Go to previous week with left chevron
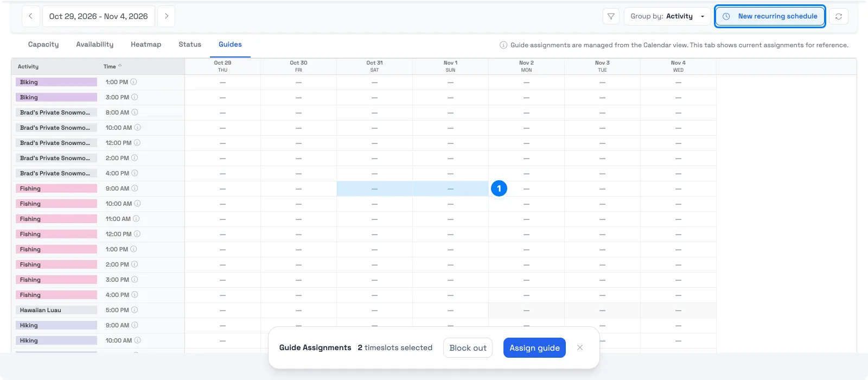The height and width of the screenshot is (380, 868). click(x=30, y=16)
